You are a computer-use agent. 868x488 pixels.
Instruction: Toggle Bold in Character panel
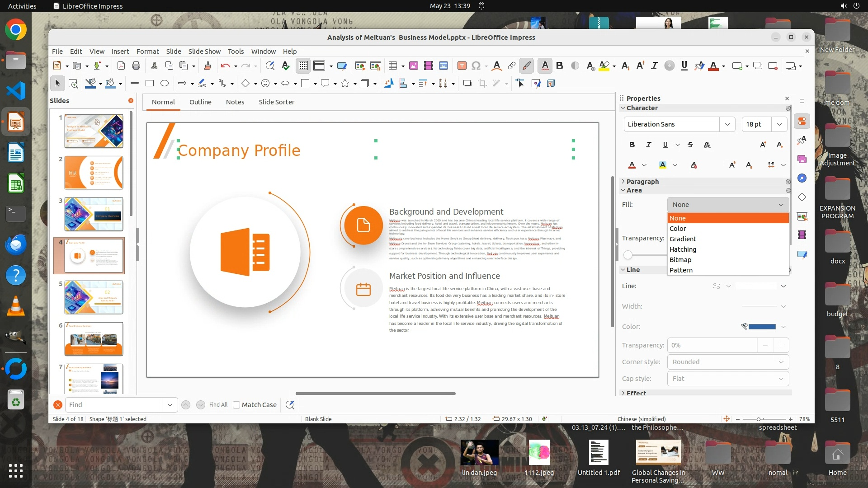(x=632, y=145)
